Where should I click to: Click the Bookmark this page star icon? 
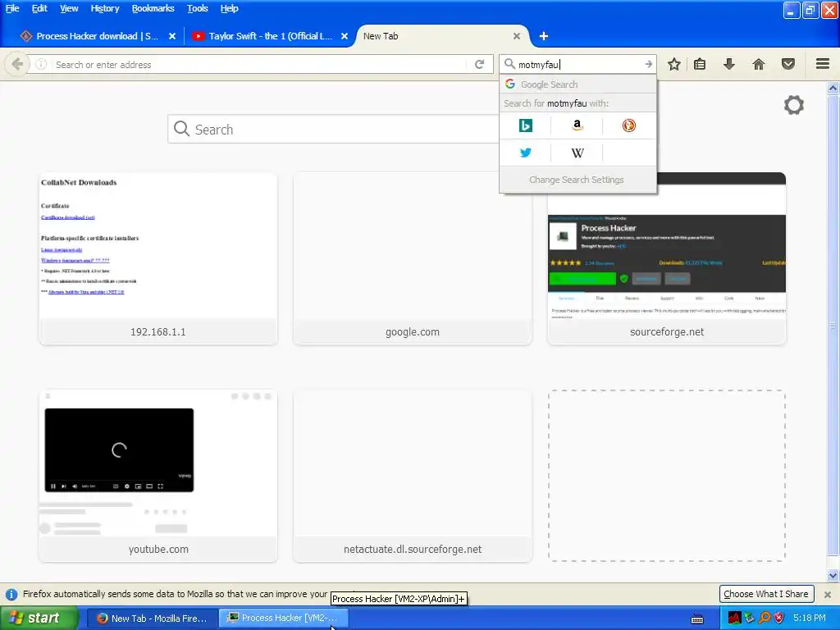674,64
